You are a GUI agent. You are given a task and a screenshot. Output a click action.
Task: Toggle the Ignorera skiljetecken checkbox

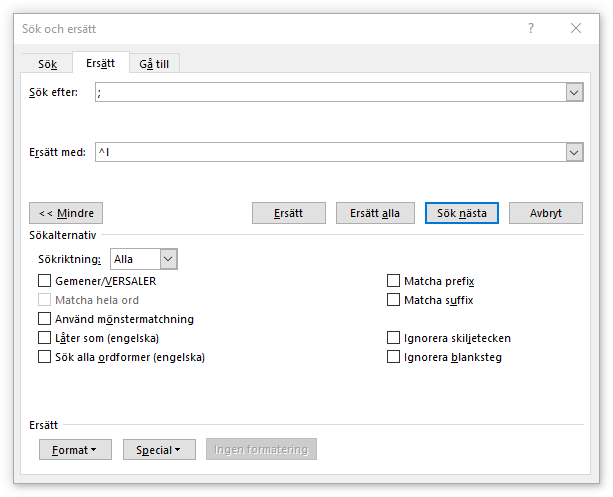point(393,338)
